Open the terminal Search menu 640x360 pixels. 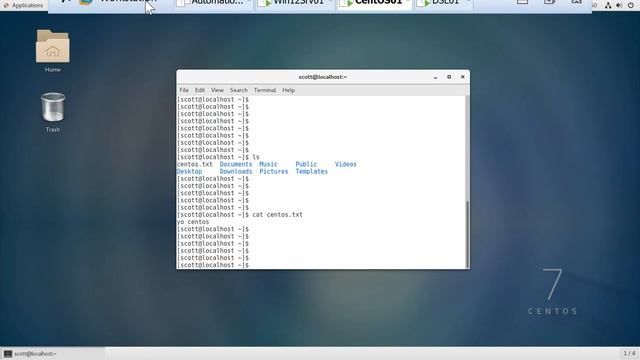tap(239, 90)
